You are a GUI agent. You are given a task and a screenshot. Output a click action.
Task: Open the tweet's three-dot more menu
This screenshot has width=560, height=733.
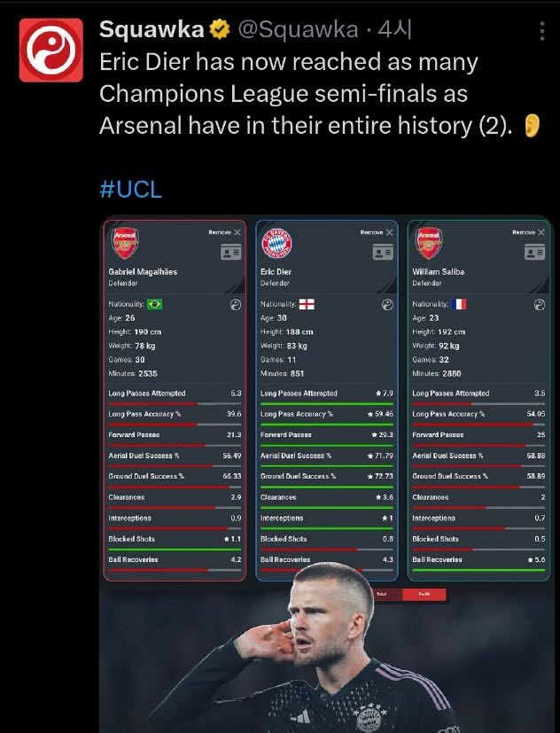click(x=542, y=32)
